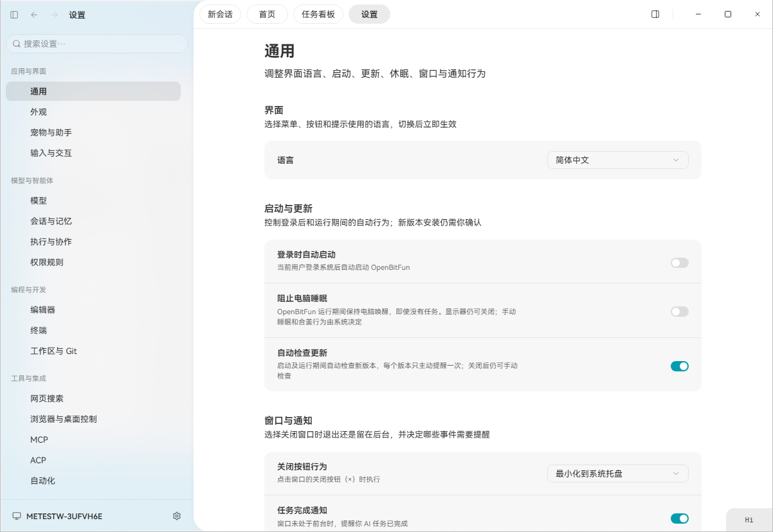This screenshot has width=773, height=532.
Task: Open 执行与协作 settings
Action: (x=93, y=242)
